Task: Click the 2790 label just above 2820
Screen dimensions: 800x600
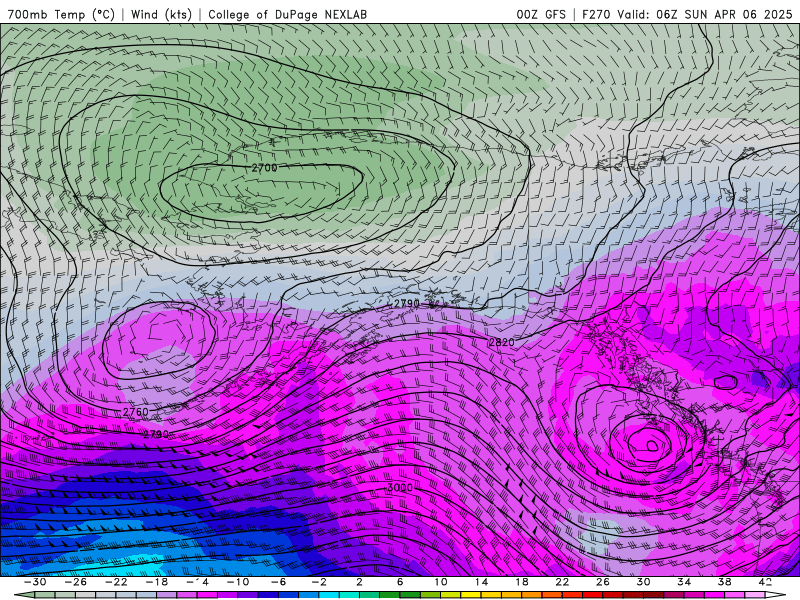Action: (x=407, y=304)
